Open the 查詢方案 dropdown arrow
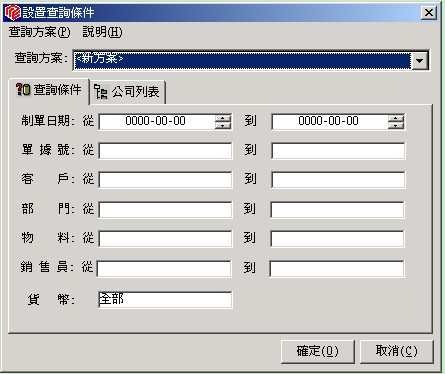The width and height of the screenshot is (445, 374). coord(420,61)
